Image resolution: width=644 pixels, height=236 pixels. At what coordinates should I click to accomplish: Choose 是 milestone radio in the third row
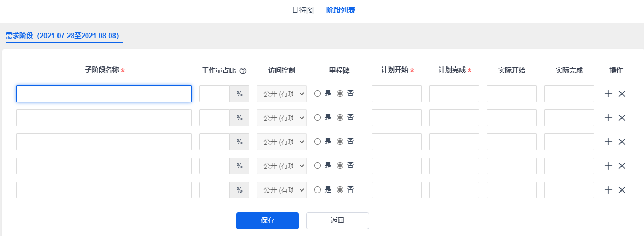coord(317,142)
